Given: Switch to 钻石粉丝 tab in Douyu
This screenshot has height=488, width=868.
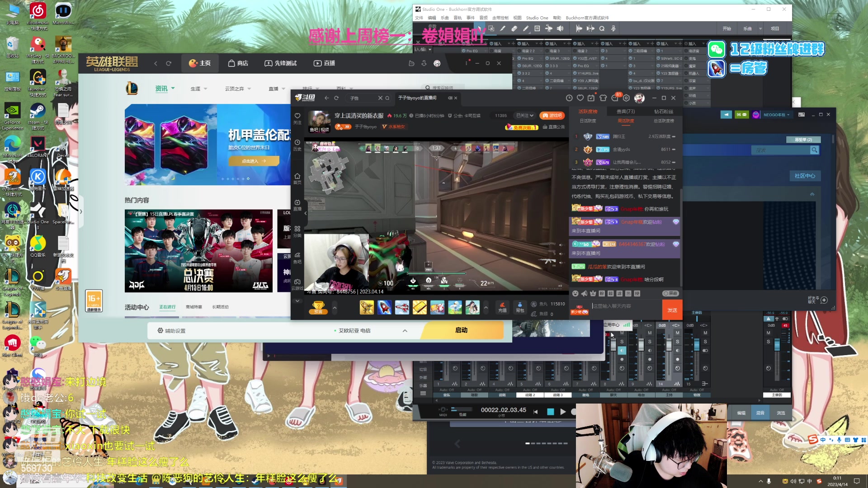Looking at the screenshot, I should pyautogui.click(x=663, y=112).
